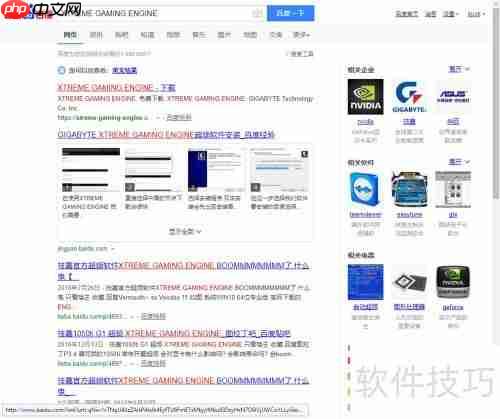The width and height of the screenshot is (500, 419).
Task: Switch to the 文库 tab
Action: click(276, 35)
